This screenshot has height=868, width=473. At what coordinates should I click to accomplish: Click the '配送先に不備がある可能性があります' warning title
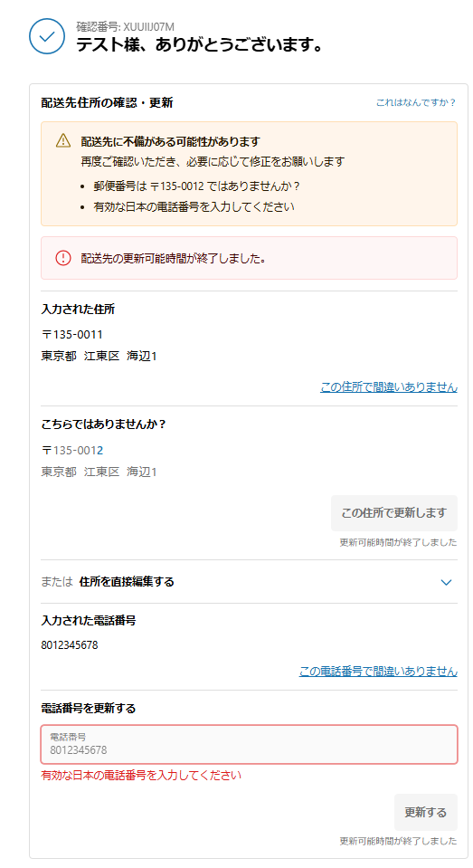[170, 141]
